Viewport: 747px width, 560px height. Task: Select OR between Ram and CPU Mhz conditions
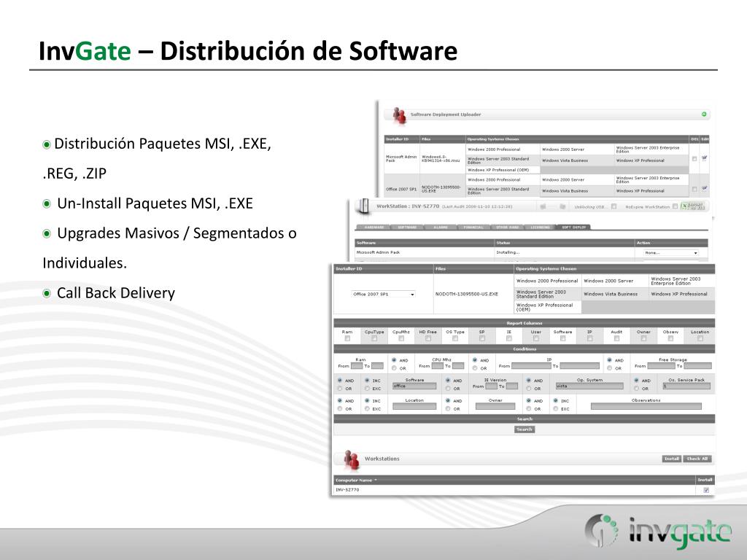[394, 368]
